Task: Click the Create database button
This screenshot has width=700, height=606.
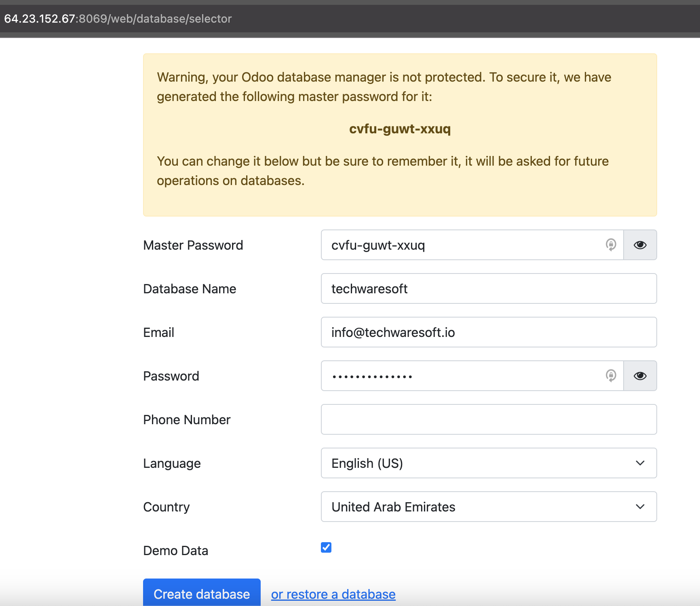Action: coord(202,593)
